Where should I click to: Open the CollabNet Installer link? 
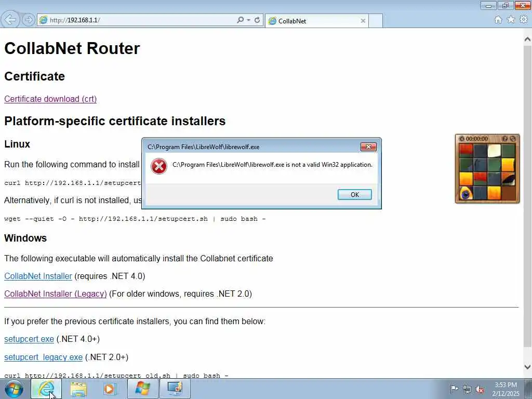[38, 276]
